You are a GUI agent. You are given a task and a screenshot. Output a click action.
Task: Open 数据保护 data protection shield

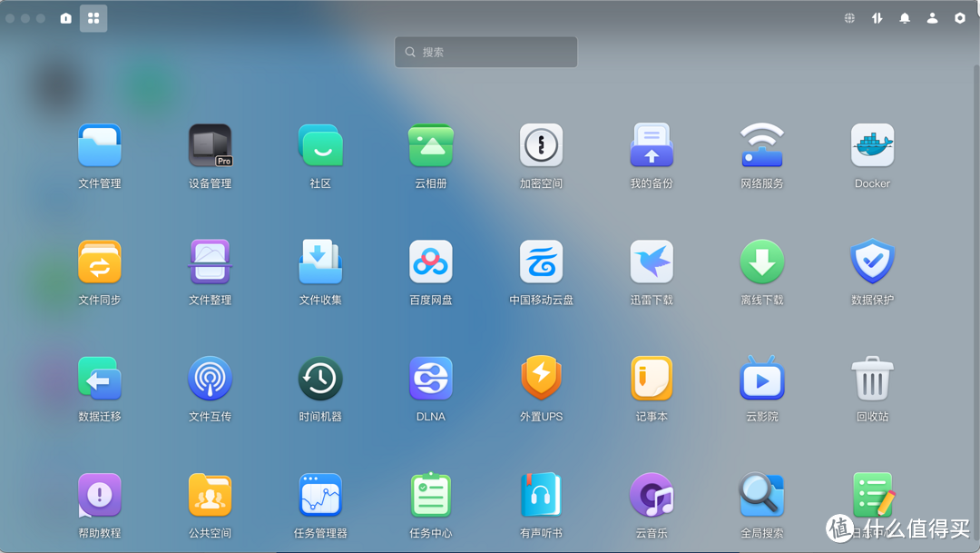pyautogui.click(x=873, y=262)
